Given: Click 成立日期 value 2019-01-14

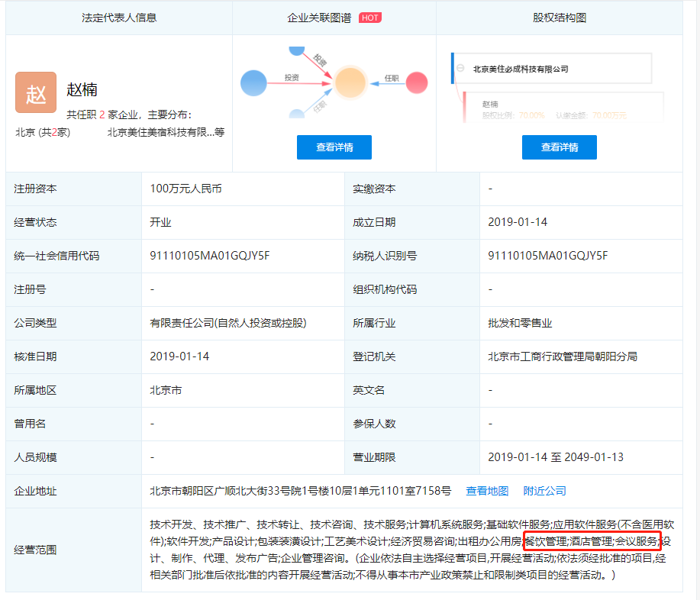Looking at the screenshot, I should [518, 222].
